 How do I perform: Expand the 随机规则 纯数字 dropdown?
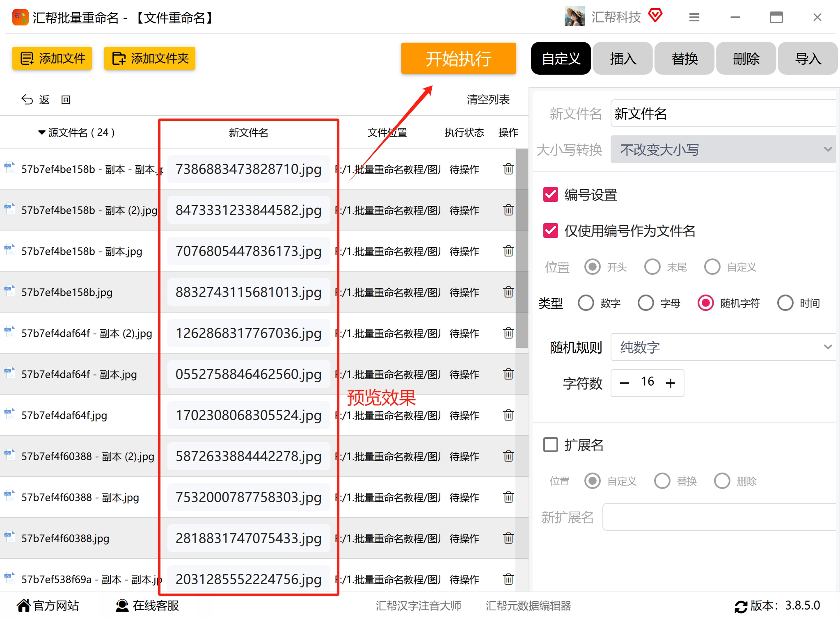723,347
